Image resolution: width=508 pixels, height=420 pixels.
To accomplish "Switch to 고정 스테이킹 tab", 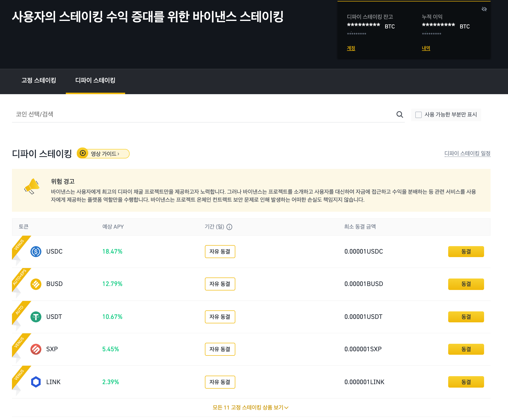I will [39, 80].
